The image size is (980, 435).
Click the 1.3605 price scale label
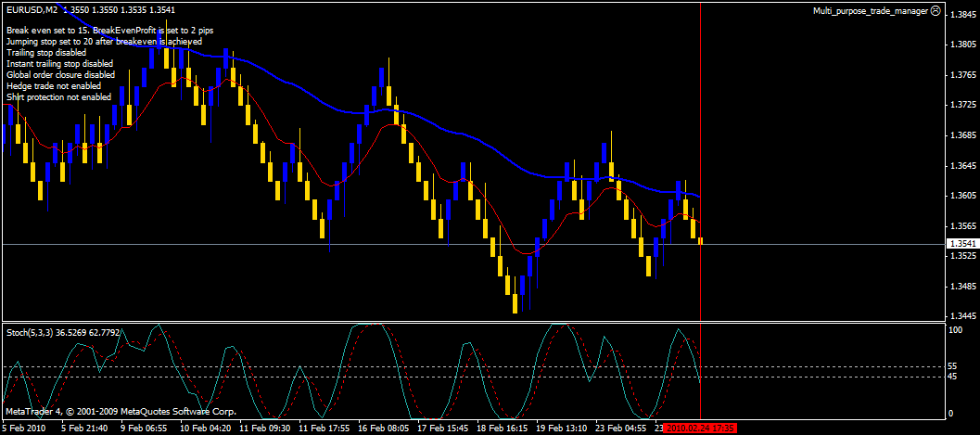[x=961, y=196]
